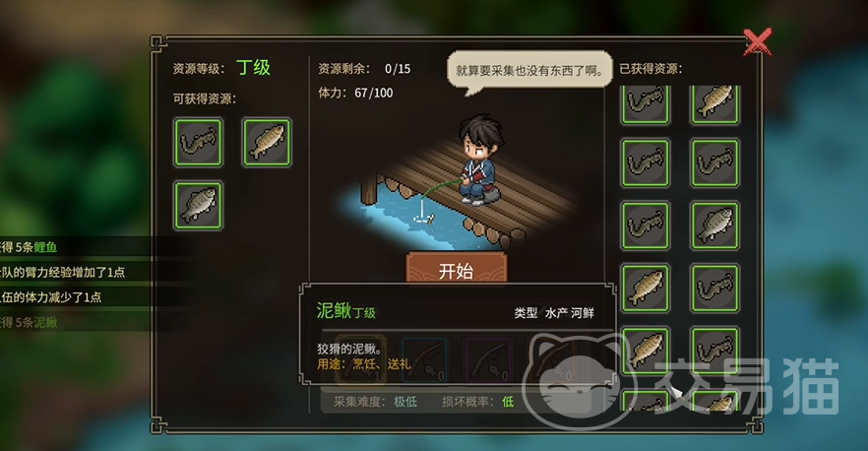Click the cut-off loach topping 已获得资源 list

[x=646, y=103]
